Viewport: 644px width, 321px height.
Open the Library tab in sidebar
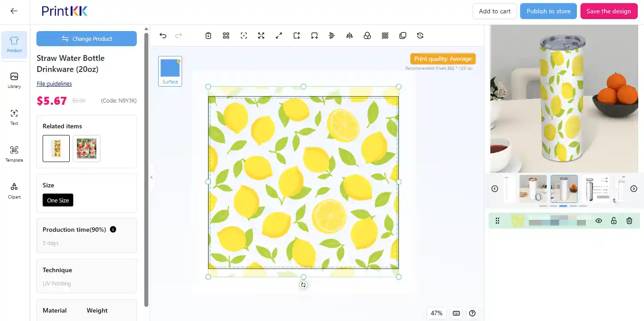[x=14, y=80]
